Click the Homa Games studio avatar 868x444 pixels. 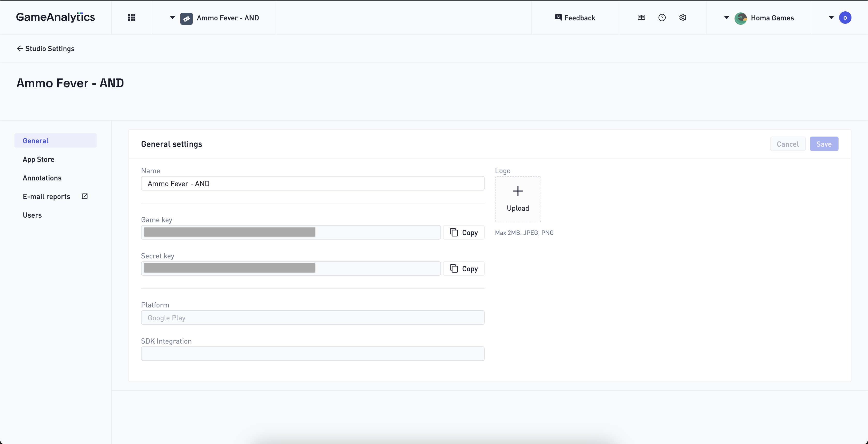pos(741,18)
